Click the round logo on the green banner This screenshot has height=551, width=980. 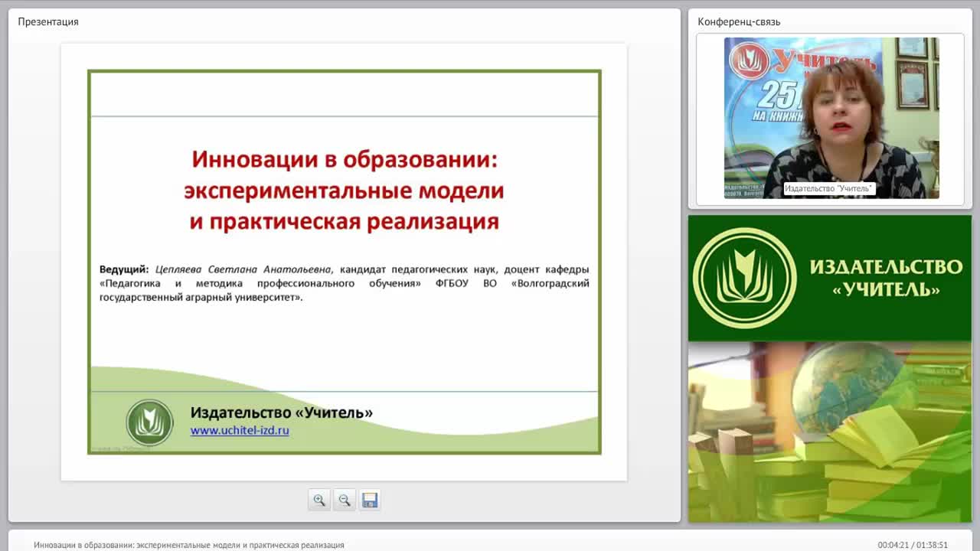click(745, 278)
